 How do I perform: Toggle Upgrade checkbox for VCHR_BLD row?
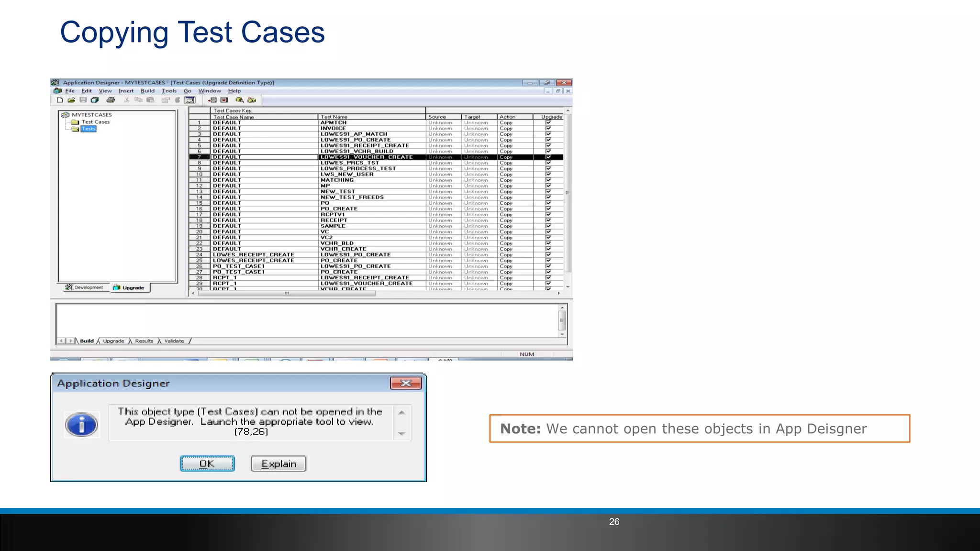(x=548, y=243)
